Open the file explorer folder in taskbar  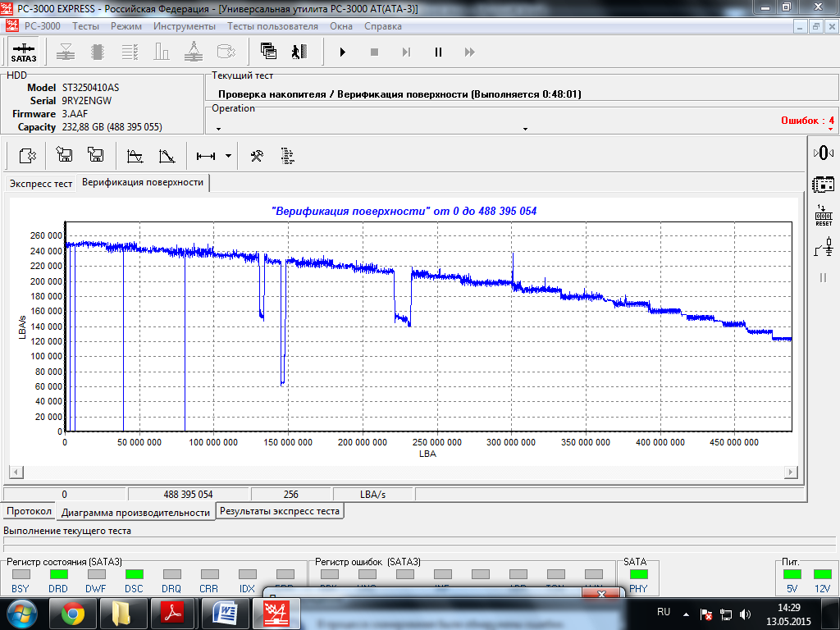click(124, 614)
